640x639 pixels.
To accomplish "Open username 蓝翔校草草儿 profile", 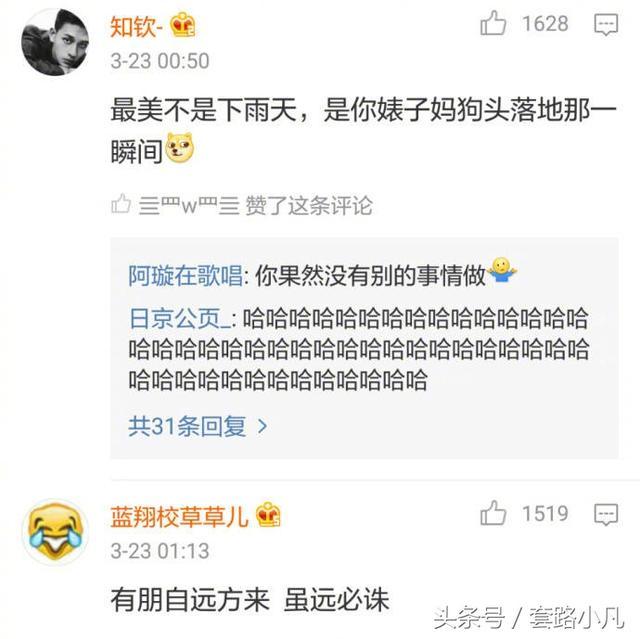I will click(x=180, y=517).
